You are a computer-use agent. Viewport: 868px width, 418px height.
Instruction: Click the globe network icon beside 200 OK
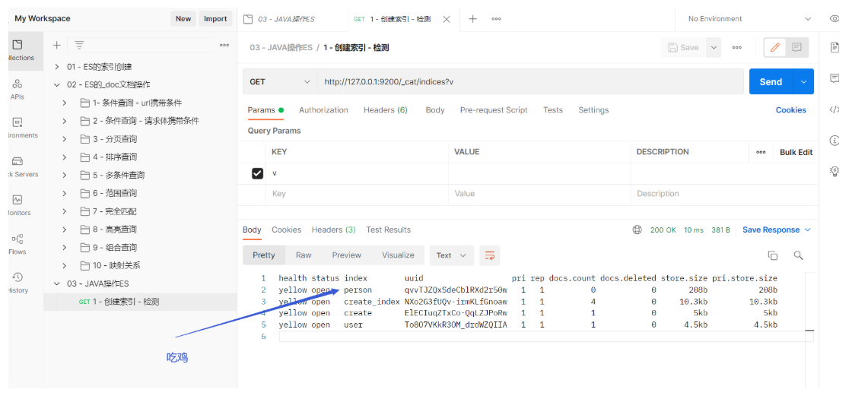637,230
